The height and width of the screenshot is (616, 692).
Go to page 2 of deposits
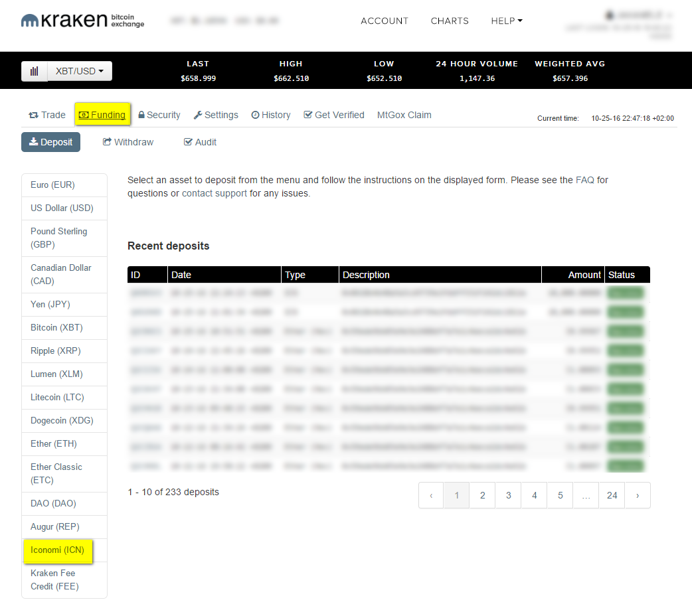click(482, 496)
